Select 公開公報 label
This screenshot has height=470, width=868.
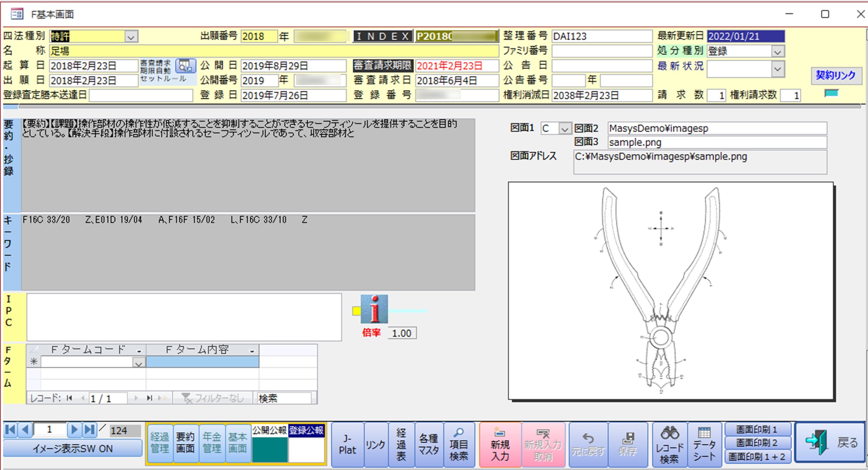click(x=270, y=430)
